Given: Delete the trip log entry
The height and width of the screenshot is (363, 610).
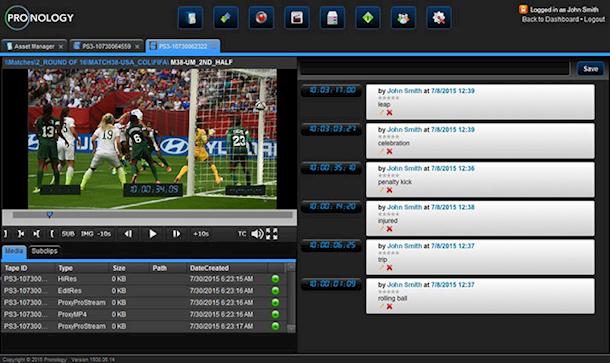Looking at the screenshot, I should 389,268.
